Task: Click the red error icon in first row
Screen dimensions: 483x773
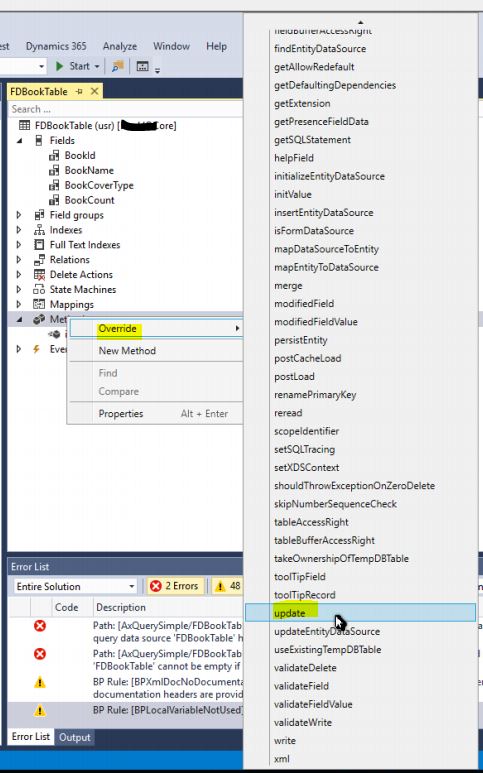Action: [x=39, y=626]
